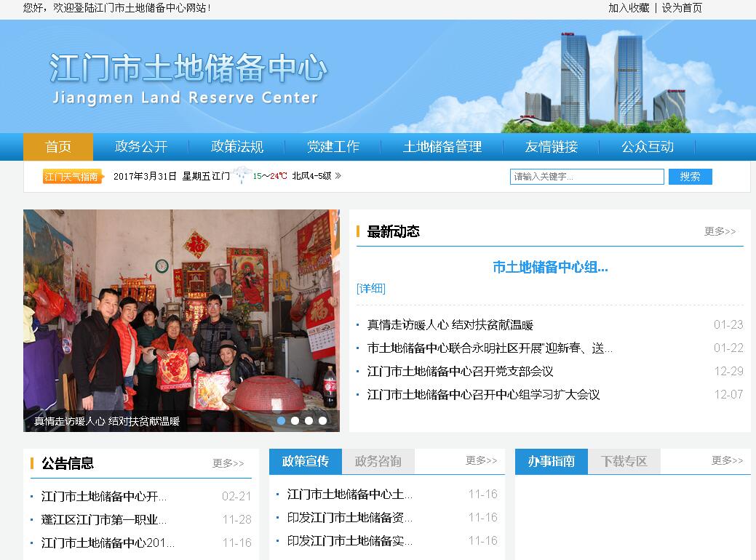
Task: Switch to the 办事指南 tab
Action: 551,461
